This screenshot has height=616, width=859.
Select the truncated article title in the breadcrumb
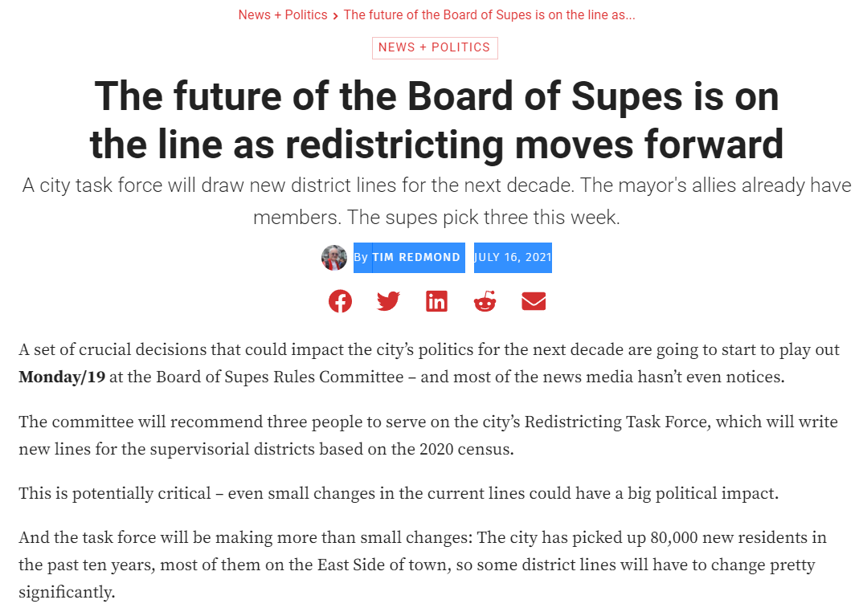(x=489, y=14)
